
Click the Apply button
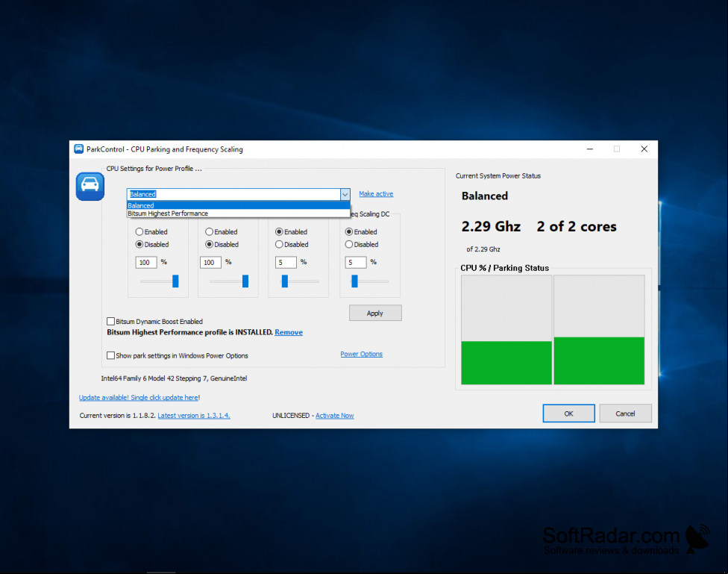pos(375,313)
